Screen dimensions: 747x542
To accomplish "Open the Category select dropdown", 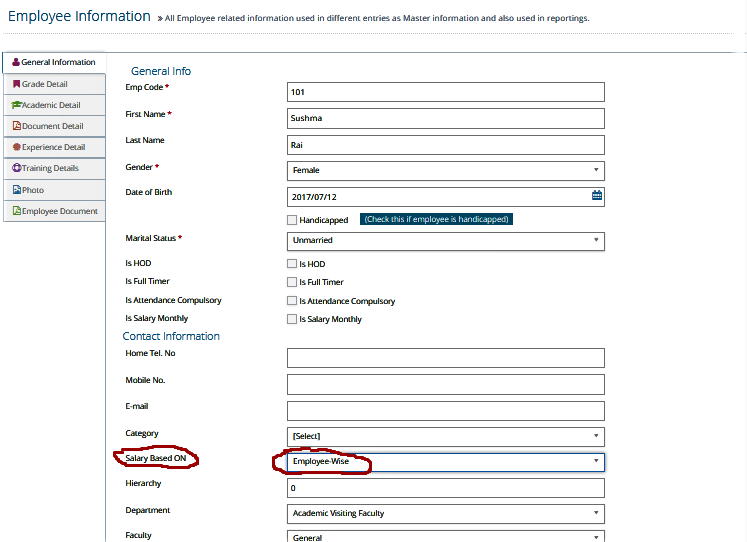I will click(x=446, y=436).
